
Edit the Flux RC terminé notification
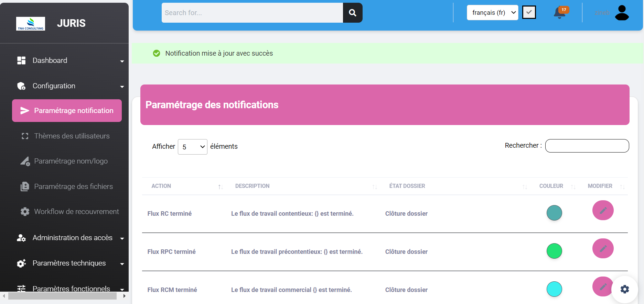coord(603,210)
